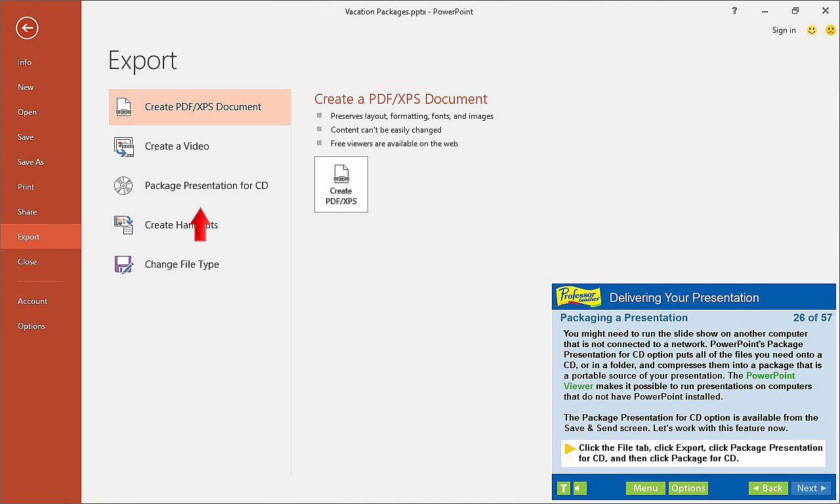This screenshot has width=840, height=504.
Task: Open the Share section
Action: point(41,212)
